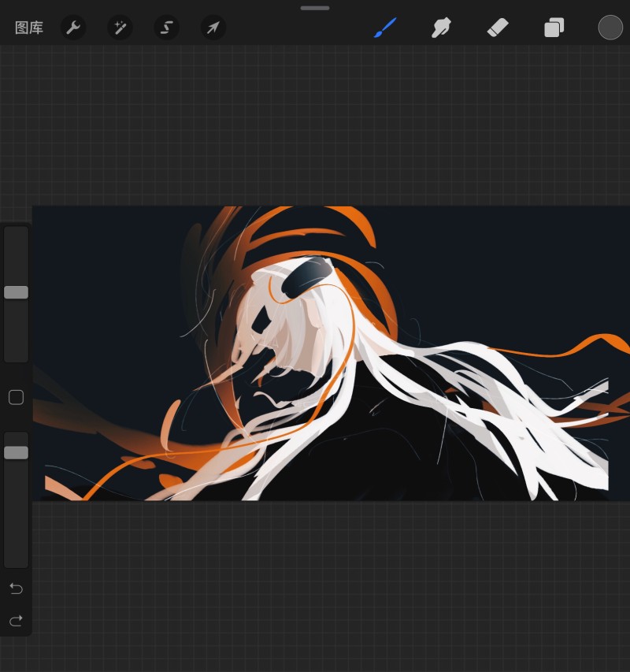Screen dimensions: 630x672
Task: Activate the Transform arrow tool
Action: (213, 28)
